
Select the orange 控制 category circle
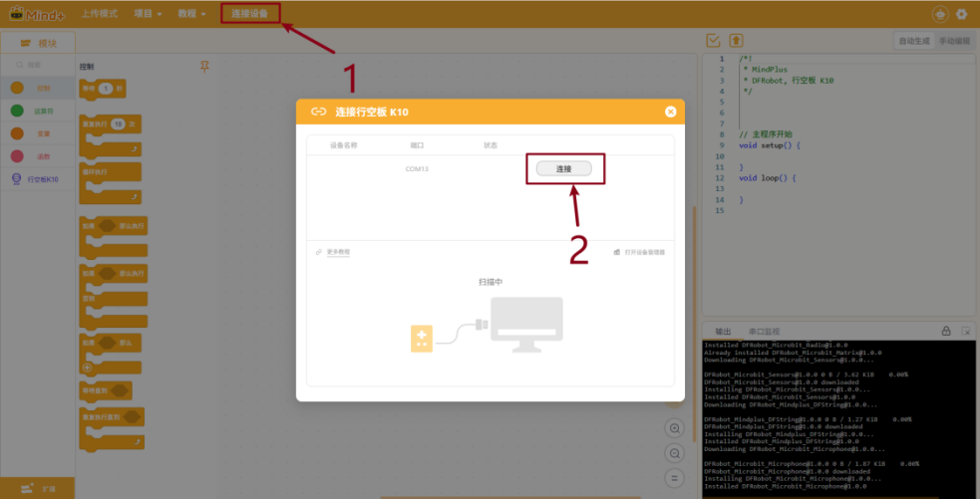pos(18,88)
